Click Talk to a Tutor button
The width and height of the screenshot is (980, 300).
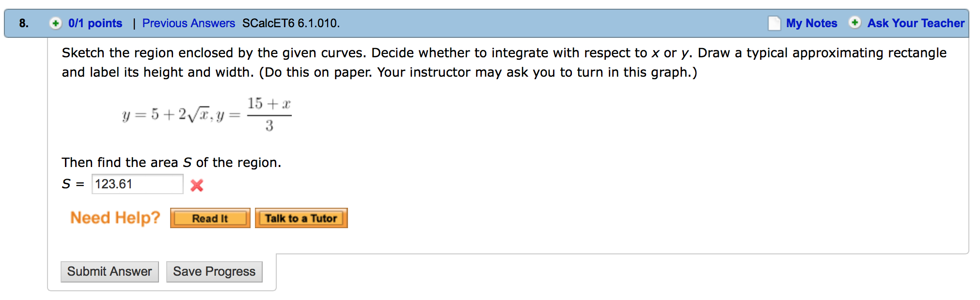301,218
